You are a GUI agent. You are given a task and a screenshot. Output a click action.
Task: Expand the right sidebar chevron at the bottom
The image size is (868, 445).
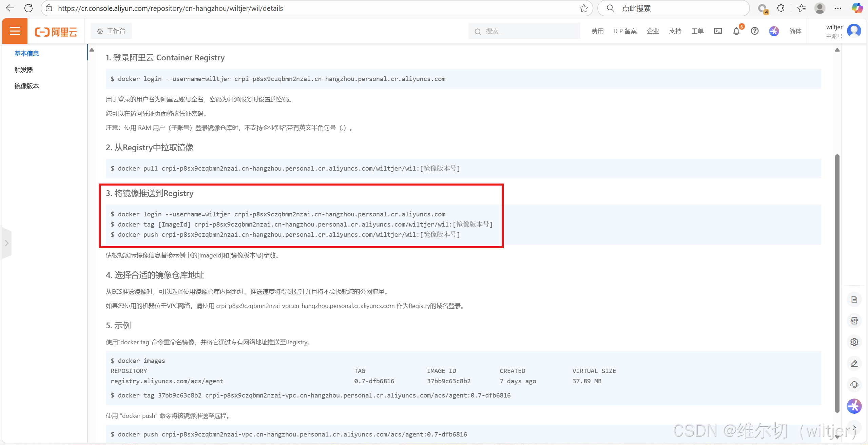click(x=854, y=427)
